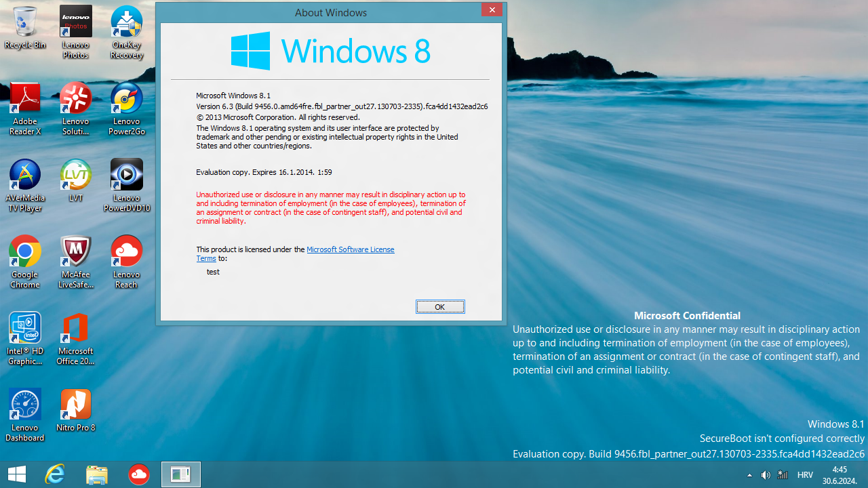Viewport: 868px width, 488px height.
Task: Open the Intel HD Graphics shortcut
Action: coord(25,338)
